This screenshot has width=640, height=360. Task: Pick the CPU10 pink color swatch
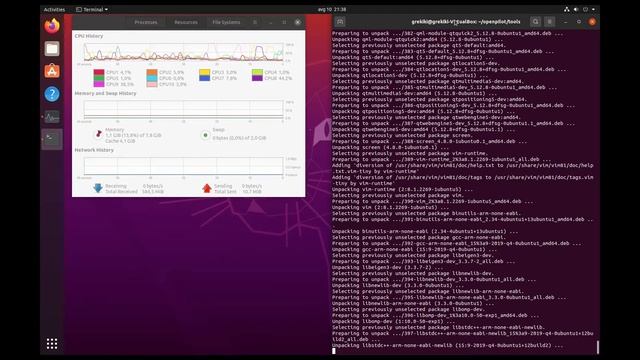(152, 84)
